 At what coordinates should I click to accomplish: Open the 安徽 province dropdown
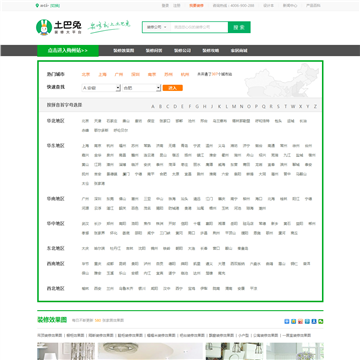(101, 88)
